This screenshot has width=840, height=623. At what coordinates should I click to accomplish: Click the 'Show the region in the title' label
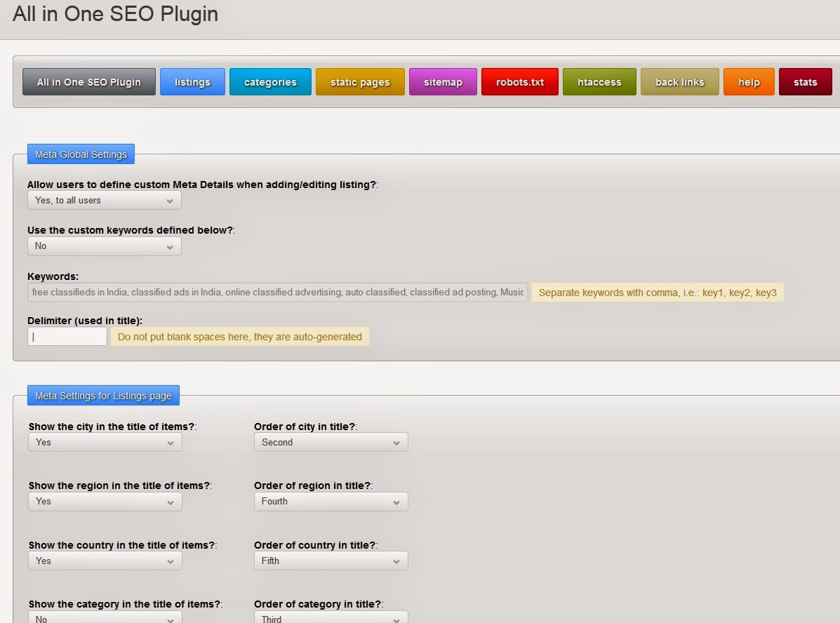(x=120, y=486)
